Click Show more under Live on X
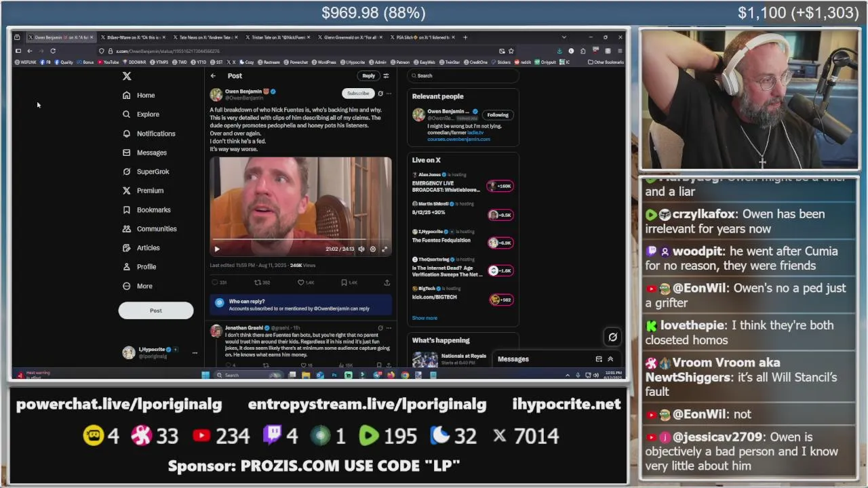The image size is (868, 488). pos(425,318)
